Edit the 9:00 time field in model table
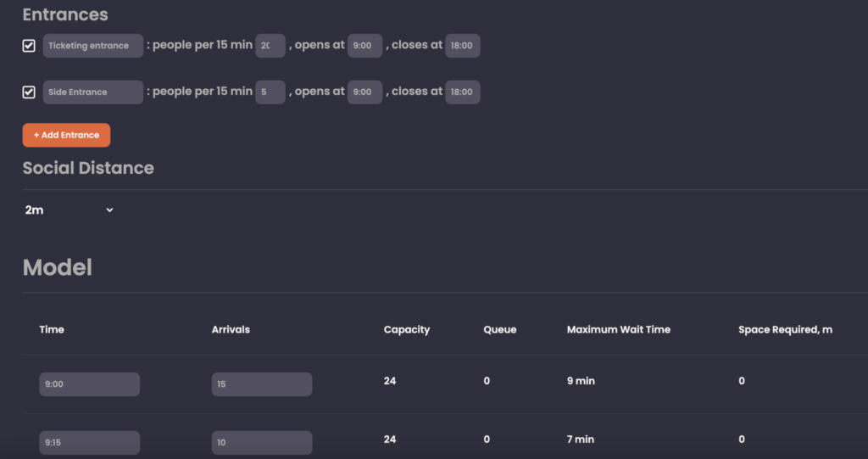 click(x=90, y=384)
